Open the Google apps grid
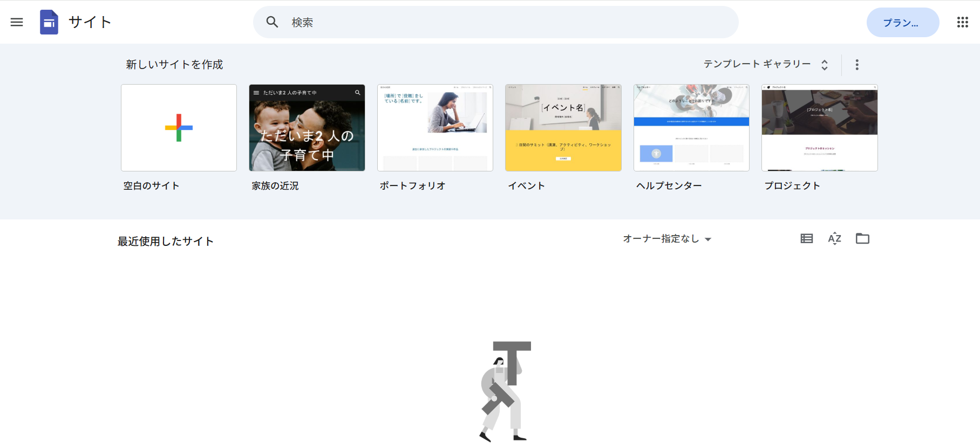The height and width of the screenshot is (448, 980). 963,22
